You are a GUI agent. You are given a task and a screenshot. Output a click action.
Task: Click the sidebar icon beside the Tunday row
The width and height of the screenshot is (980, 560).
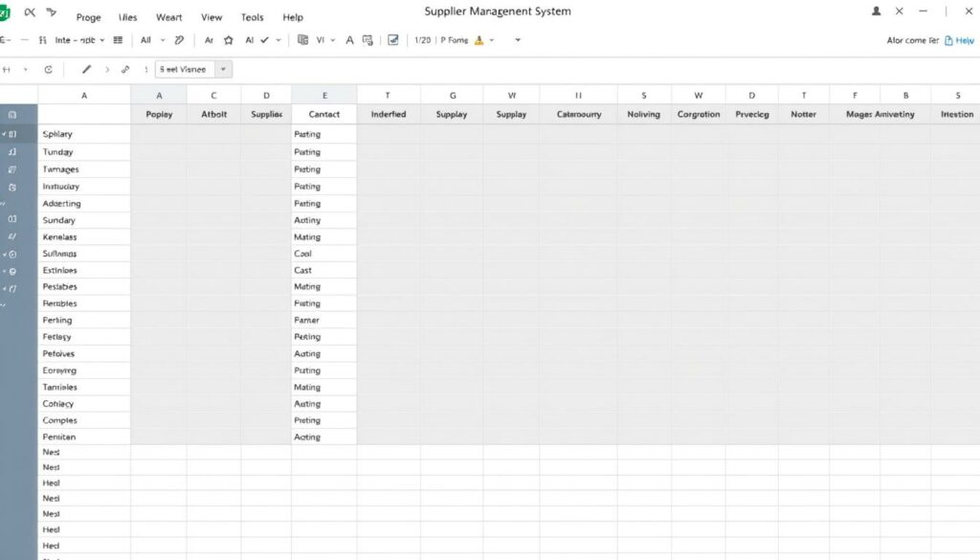tap(11, 152)
